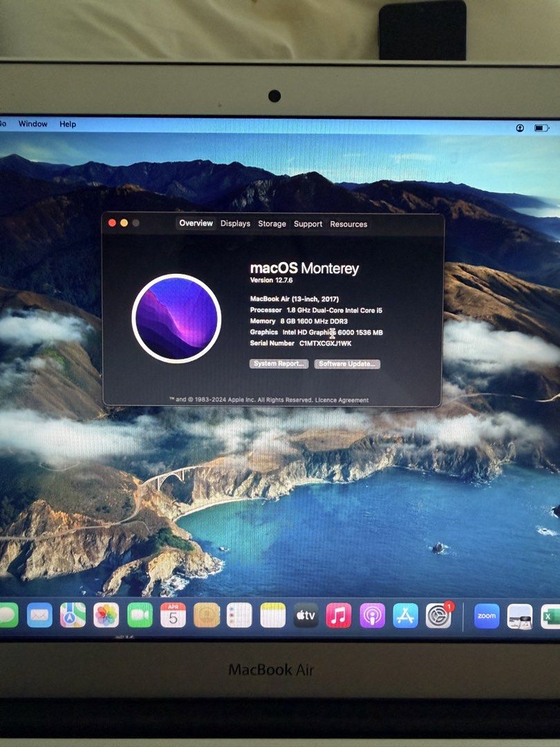
Task: Open the App Store from dock
Action: click(405, 616)
